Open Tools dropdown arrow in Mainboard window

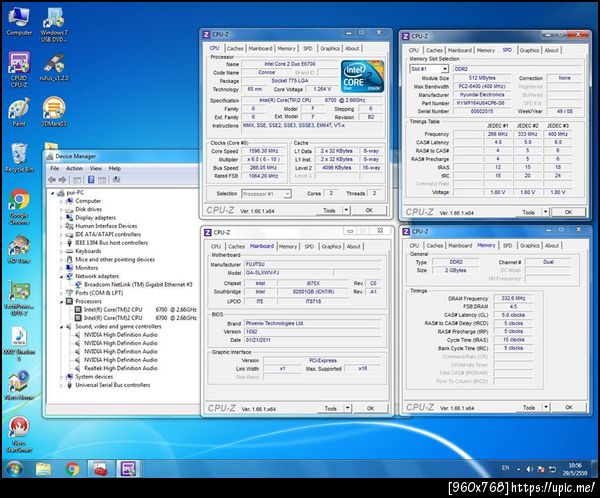click(x=347, y=408)
